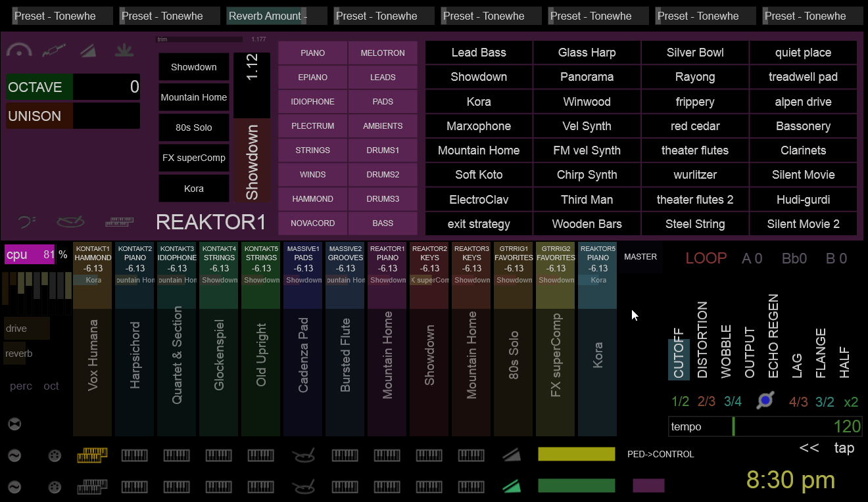The height and width of the screenshot is (502, 868).
Task: Toggle the LOOP control
Action: (x=706, y=258)
